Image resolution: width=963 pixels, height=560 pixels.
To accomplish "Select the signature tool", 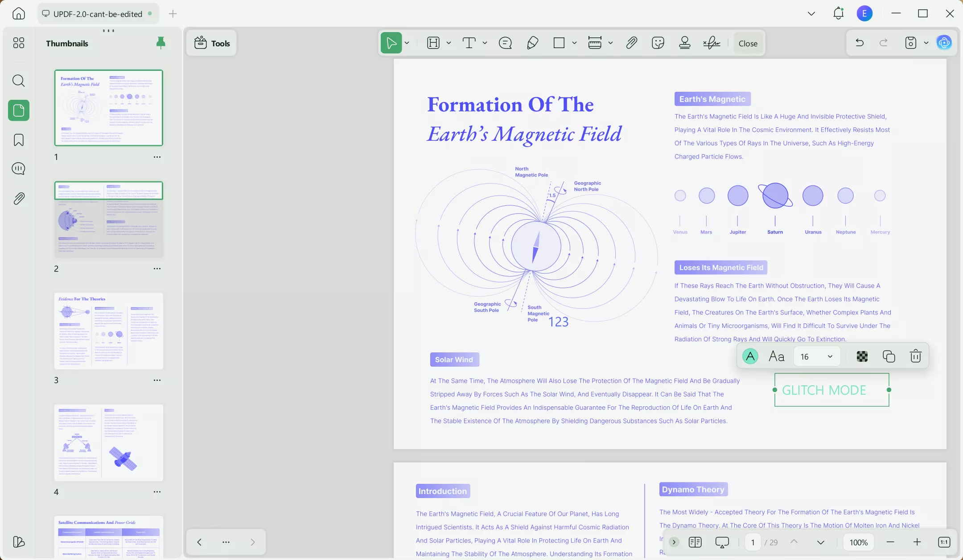I will [x=712, y=43].
